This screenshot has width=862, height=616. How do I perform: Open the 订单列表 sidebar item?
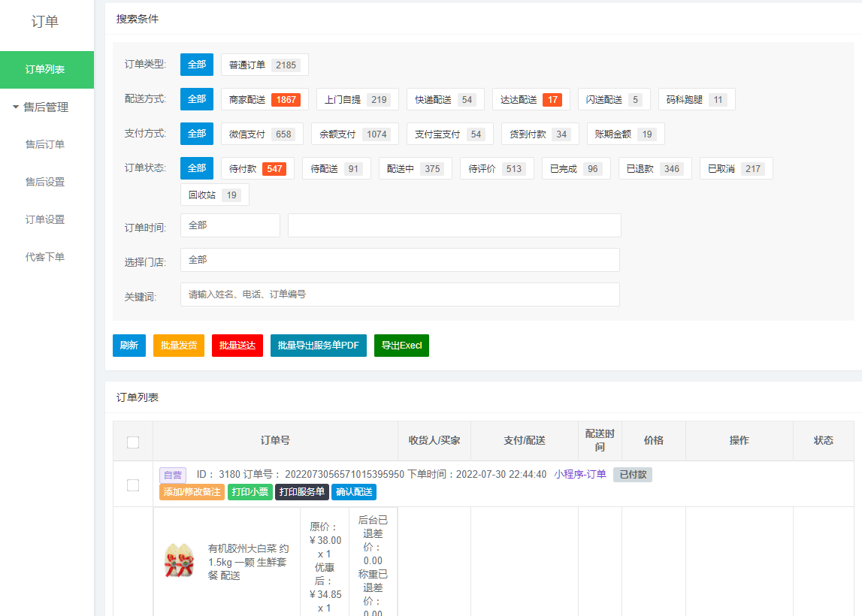(x=46, y=70)
